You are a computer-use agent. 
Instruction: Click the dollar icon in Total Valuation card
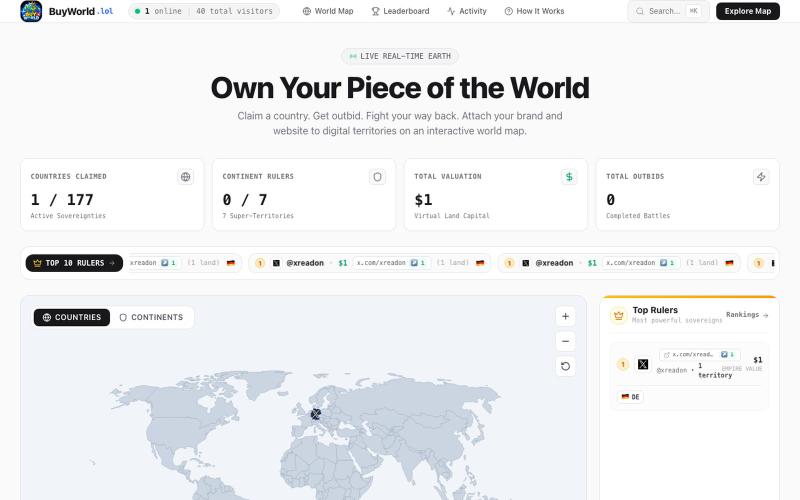569,177
